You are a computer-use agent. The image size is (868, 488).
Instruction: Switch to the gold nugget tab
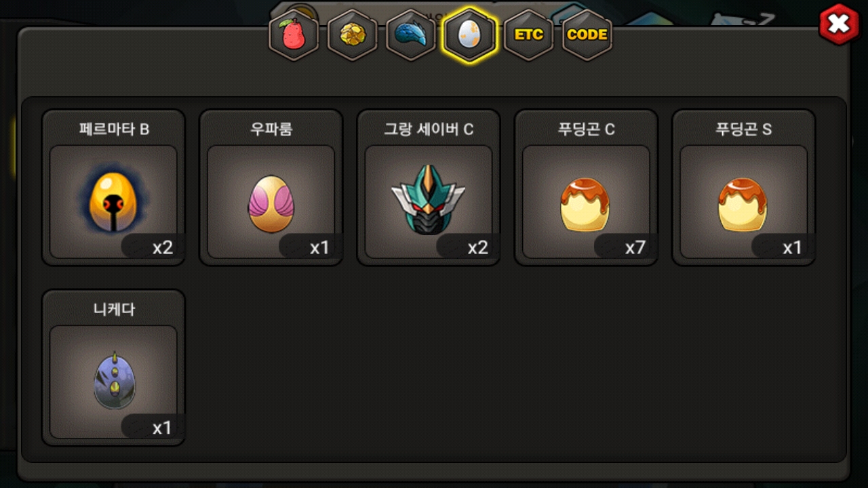point(352,35)
